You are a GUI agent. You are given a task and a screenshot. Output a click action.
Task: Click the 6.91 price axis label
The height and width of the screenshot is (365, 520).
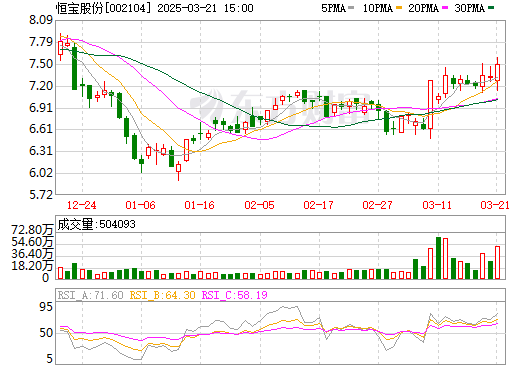point(41,108)
